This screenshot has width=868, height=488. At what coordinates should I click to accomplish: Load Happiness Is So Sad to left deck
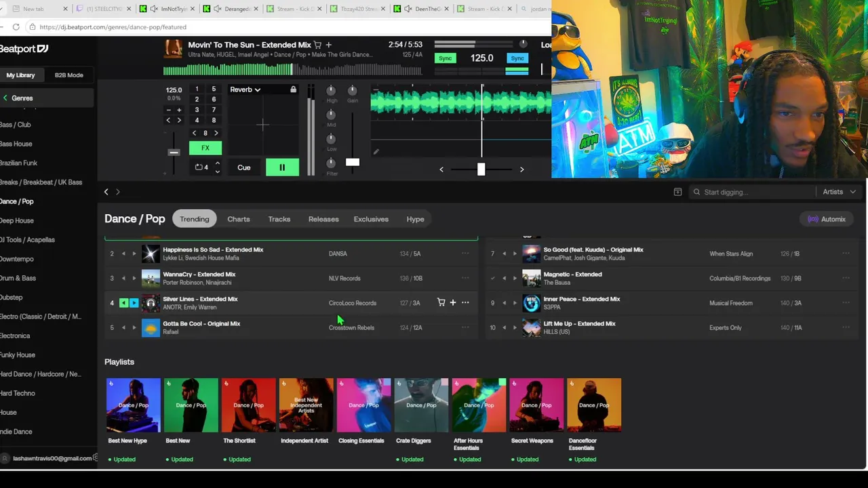tap(123, 253)
